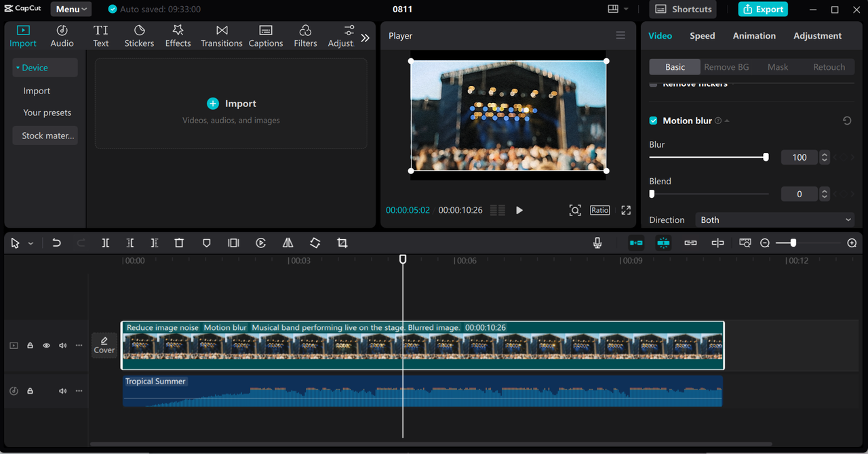Mute the Tropical Summer audio track
868x454 pixels.
click(x=62, y=391)
